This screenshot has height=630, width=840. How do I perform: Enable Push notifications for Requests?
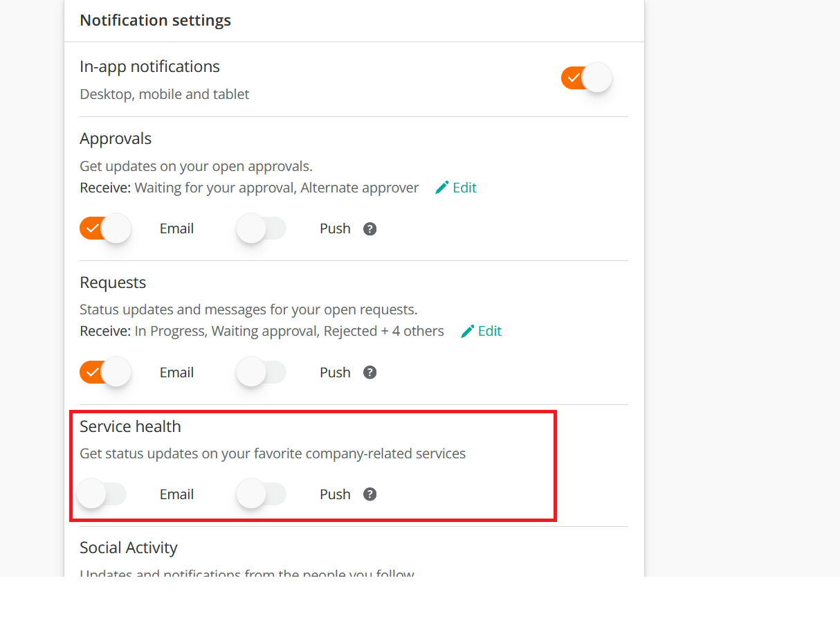(262, 372)
